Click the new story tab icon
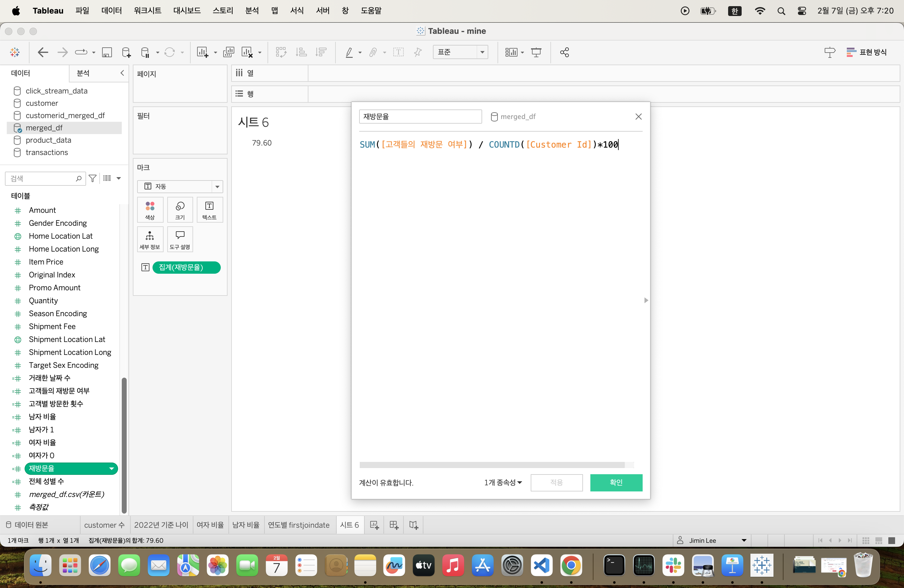 pyautogui.click(x=414, y=525)
